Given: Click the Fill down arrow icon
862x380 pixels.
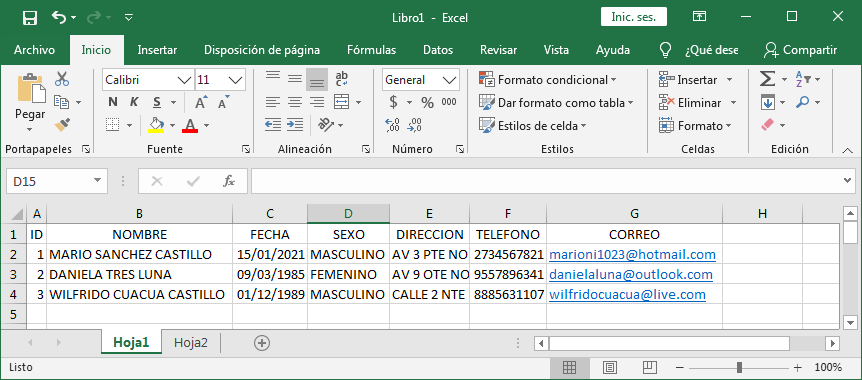Looking at the screenshot, I should coord(767,102).
